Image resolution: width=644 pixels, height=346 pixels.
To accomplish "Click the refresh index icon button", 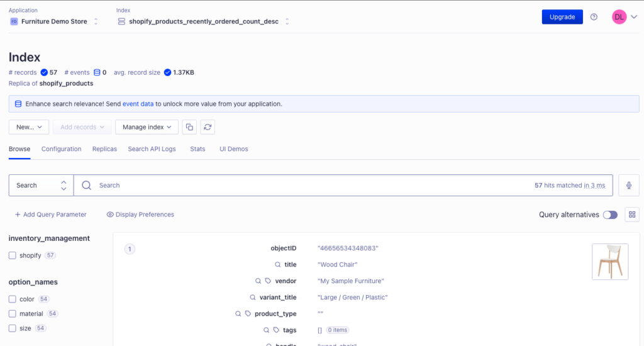I will point(208,127).
